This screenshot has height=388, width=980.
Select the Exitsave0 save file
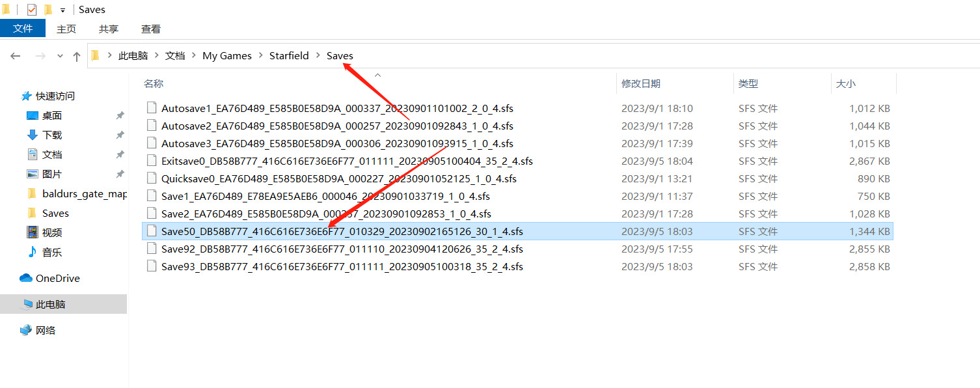coord(347,161)
